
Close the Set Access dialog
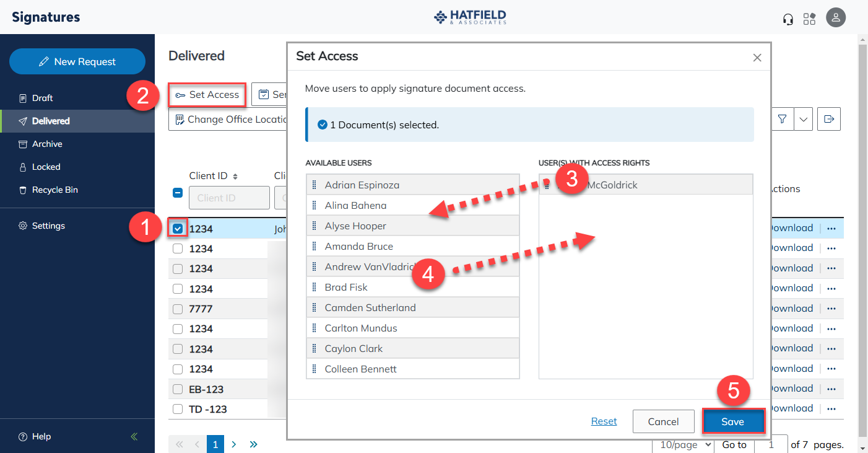(757, 58)
